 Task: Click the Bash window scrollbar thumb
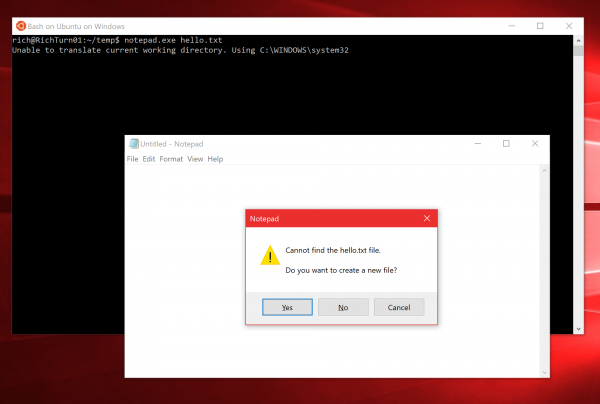click(x=579, y=50)
